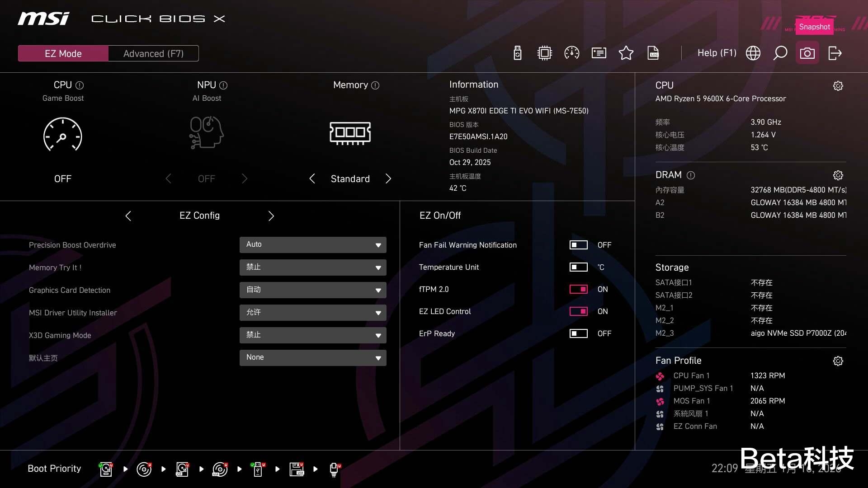Click the exit BIOS icon

(x=835, y=53)
